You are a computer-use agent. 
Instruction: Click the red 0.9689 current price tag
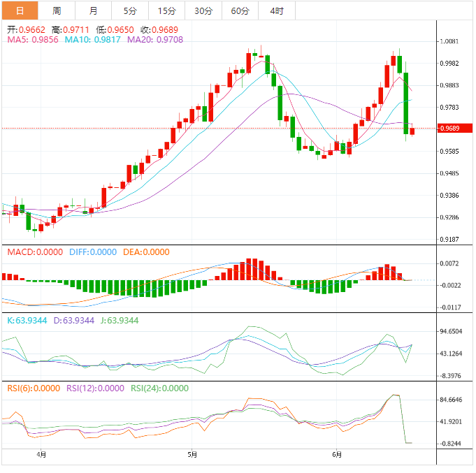pos(455,129)
